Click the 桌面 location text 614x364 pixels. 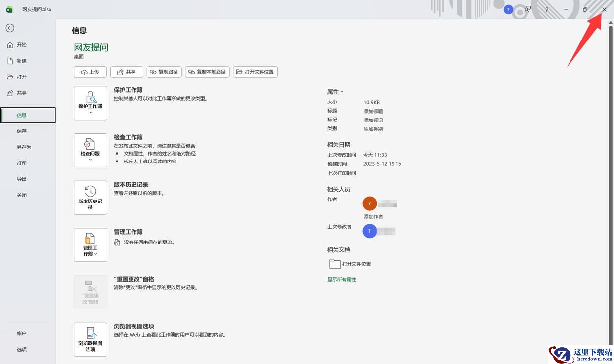click(x=79, y=57)
